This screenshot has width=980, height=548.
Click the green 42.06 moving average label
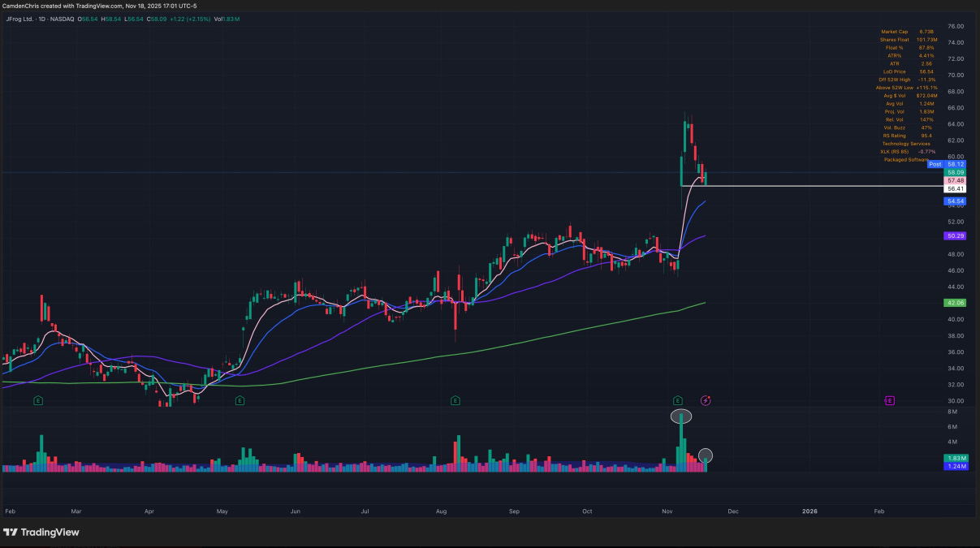pyautogui.click(x=955, y=302)
